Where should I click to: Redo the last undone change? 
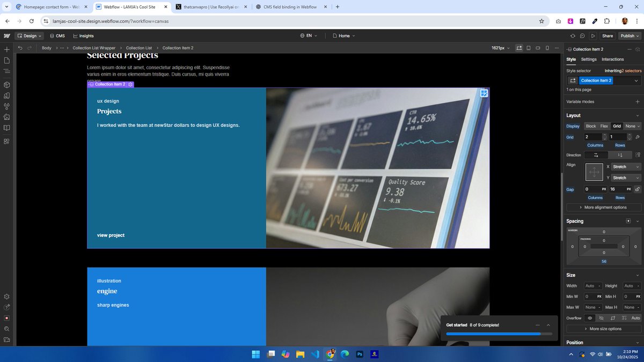click(x=30, y=48)
